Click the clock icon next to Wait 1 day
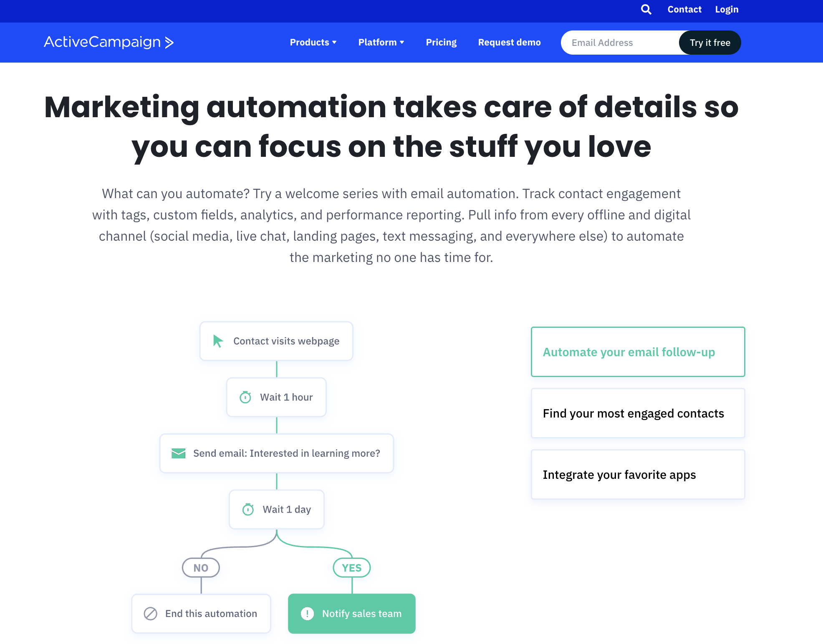This screenshot has height=644, width=823. pos(248,509)
